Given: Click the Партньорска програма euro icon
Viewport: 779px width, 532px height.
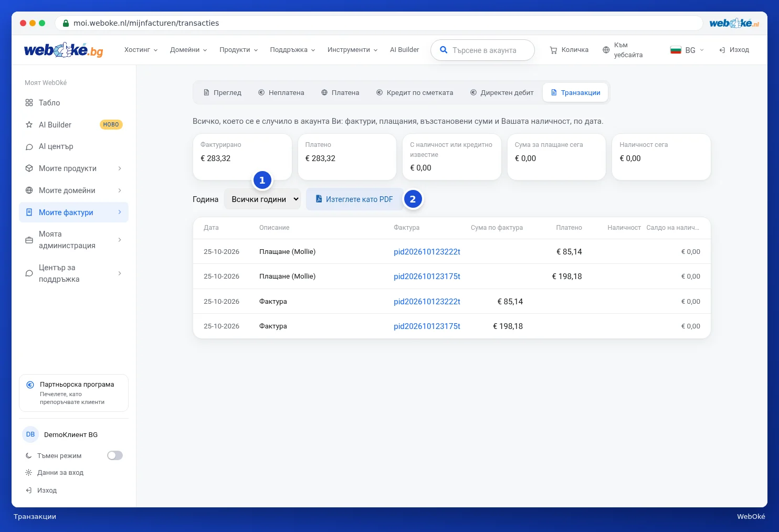Looking at the screenshot, I should coord(30,385).
